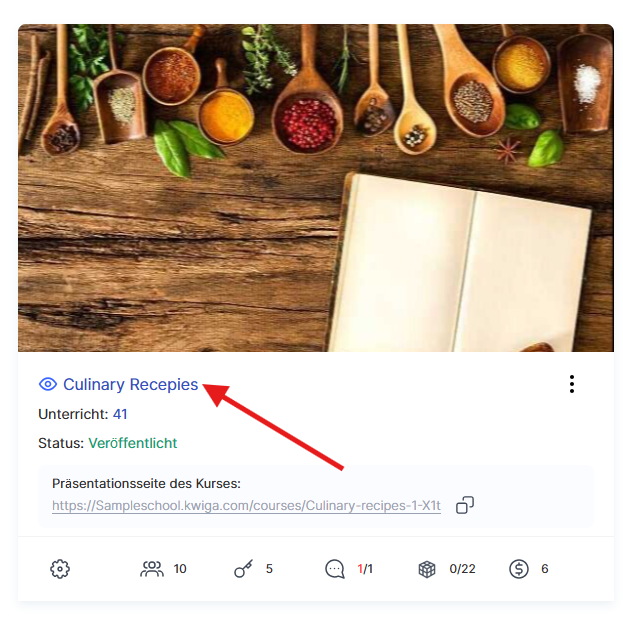Open the Culinary Recepies course title link

[130, 384]
